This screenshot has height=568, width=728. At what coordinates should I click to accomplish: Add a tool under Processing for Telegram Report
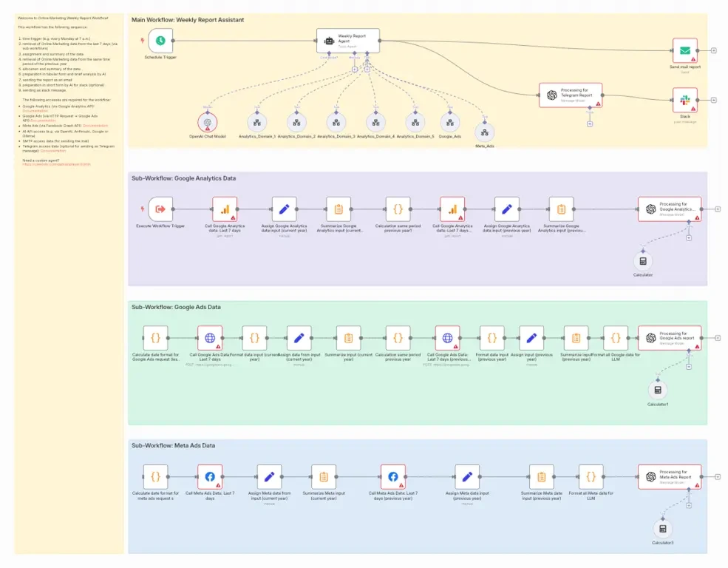(590, 124)
